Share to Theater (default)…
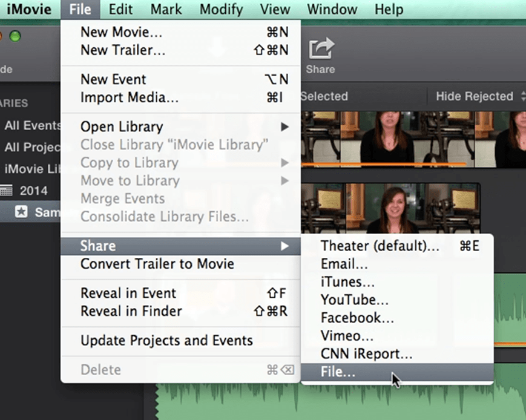Screen dimensions: 526x420 [397, 246]
